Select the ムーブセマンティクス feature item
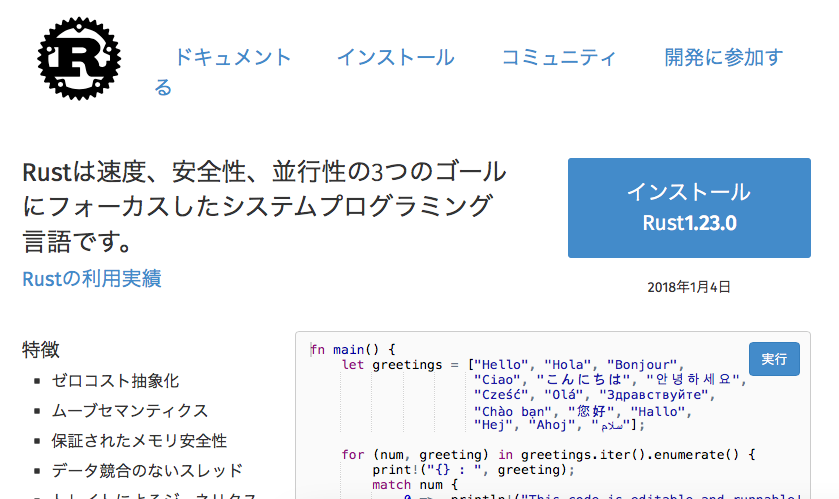The height and width of the screenshot is (499, 839). coord(129,411)
